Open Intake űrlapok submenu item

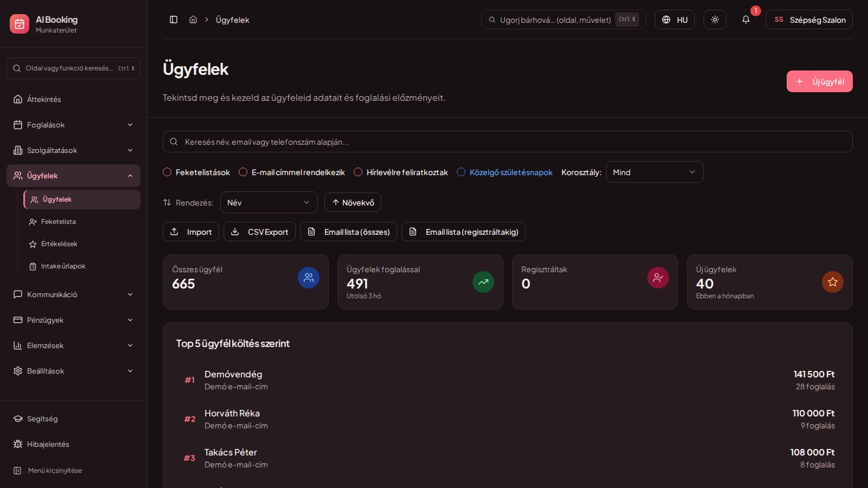[82, 266]
